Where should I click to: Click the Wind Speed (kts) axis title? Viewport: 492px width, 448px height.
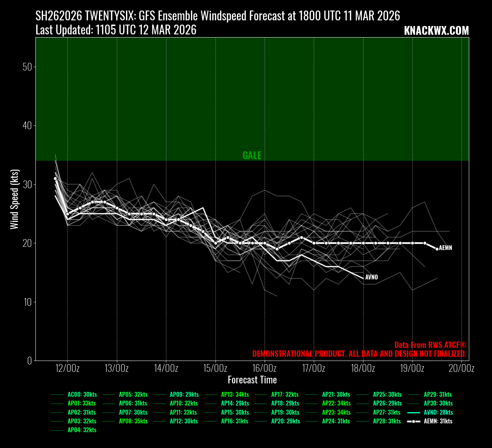14,199
